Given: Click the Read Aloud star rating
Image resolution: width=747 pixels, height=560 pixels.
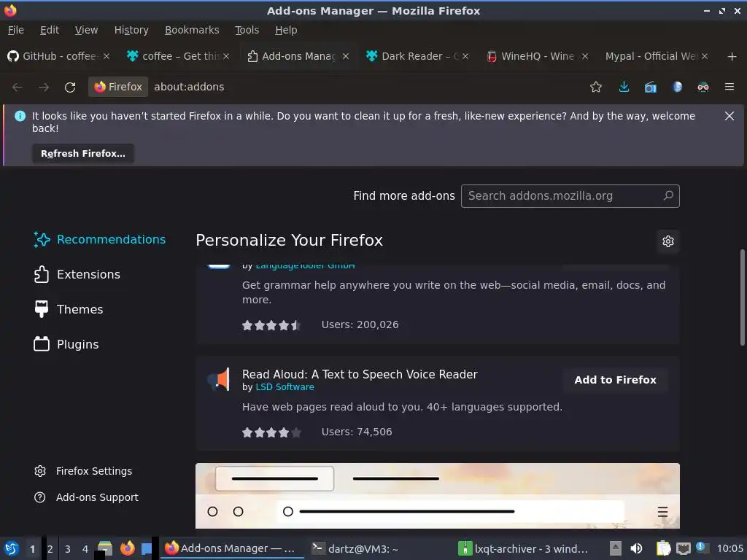Looking at the screenshot, I should [271, 432].
